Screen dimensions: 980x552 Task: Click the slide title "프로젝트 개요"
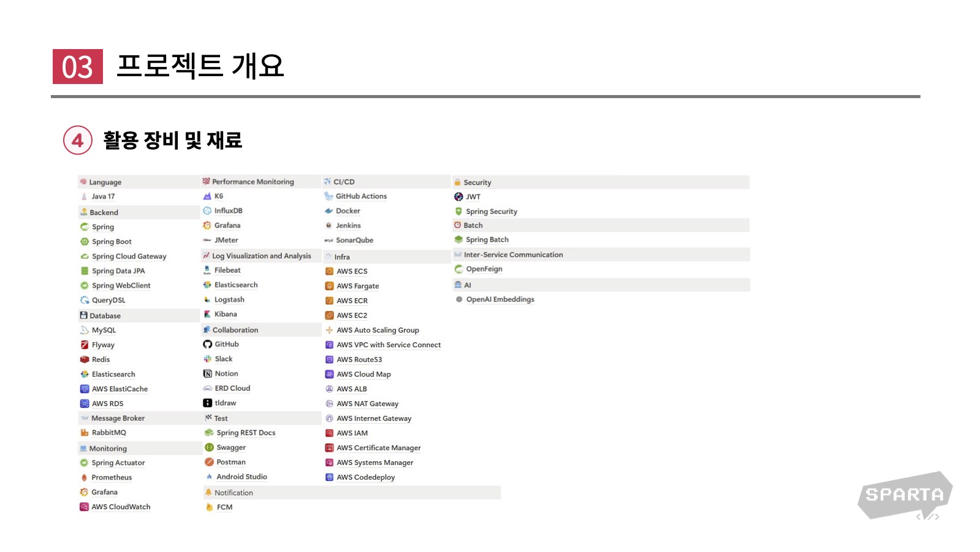(x=200, y=66)
